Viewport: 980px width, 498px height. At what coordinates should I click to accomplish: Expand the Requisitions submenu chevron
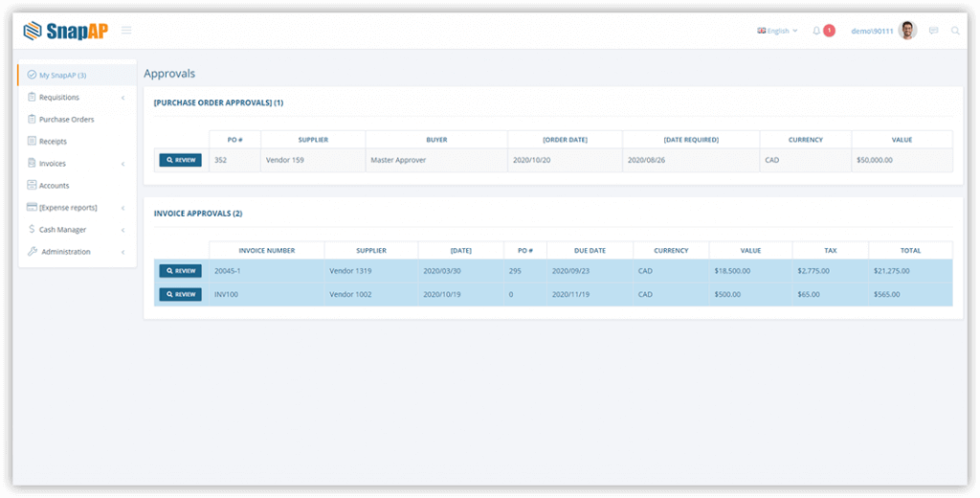(123, 98)
